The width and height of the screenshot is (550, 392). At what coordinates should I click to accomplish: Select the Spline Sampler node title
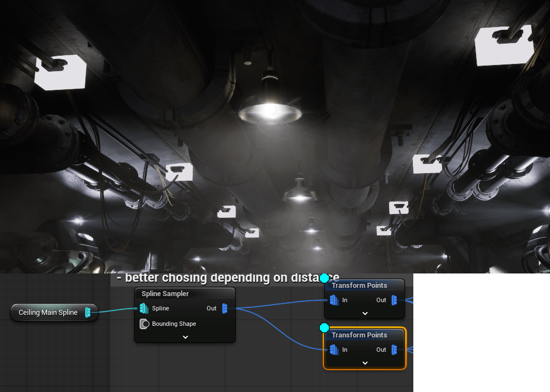pyautogui.click(x=165, y=294)
